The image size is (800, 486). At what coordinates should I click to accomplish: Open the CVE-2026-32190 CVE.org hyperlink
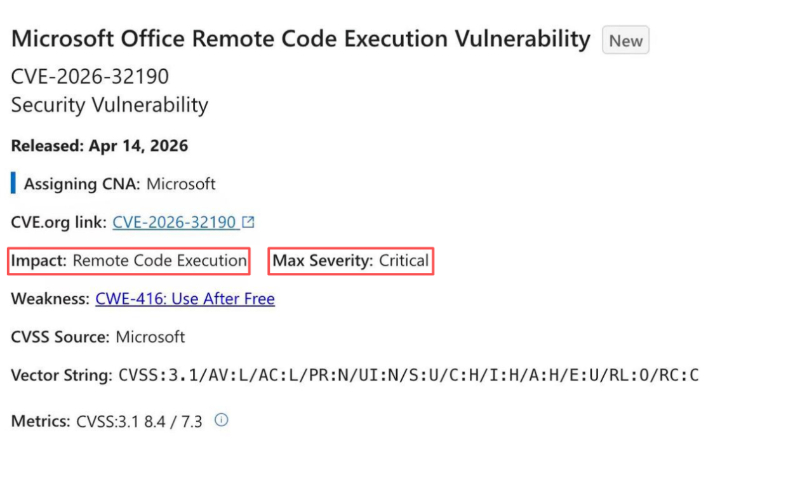[174, 222]
